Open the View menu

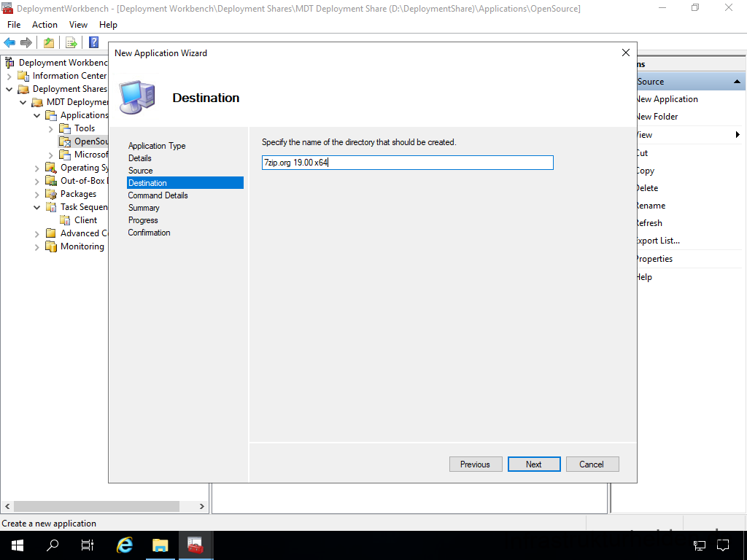pyautogui.click(x=78, y=25)
